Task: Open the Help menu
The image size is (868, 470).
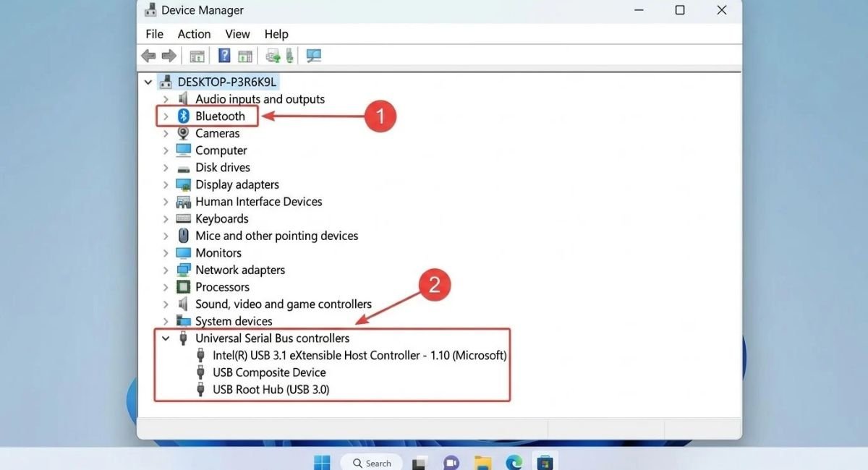Action: pyautogui.click(x=276, y=34)
